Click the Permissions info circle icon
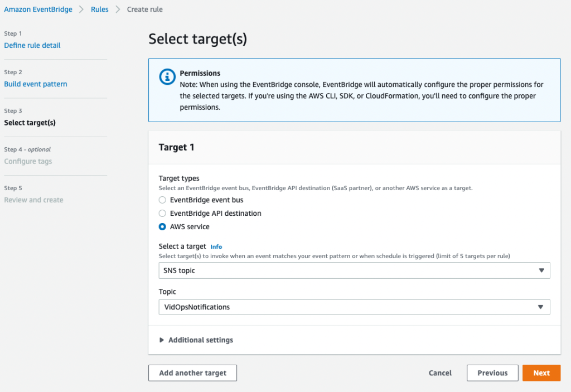571x392 pixels. (x=167, y=77)
